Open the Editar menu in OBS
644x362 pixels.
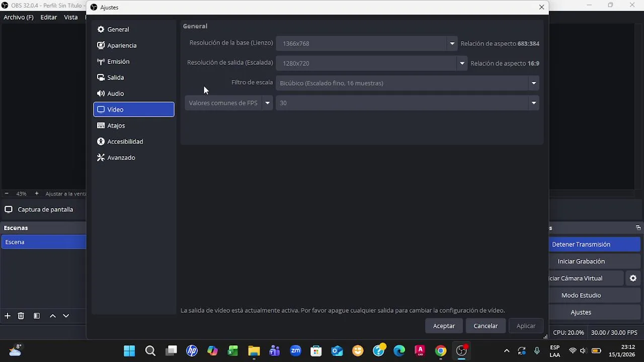[x=49, y=17]
